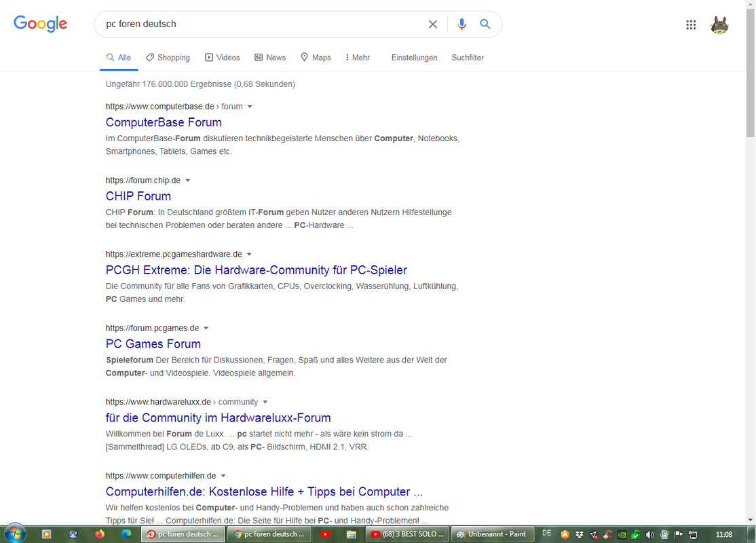Click the https://www.computerbase.de URL text
The width and height of the screenshot is (756, 543).
click(159, 107)
